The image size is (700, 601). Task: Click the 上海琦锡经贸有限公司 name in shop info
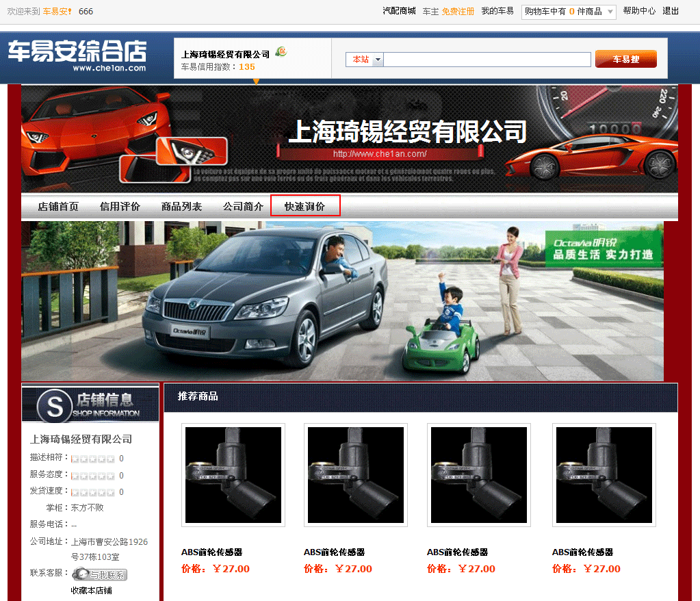coord(81,439)
